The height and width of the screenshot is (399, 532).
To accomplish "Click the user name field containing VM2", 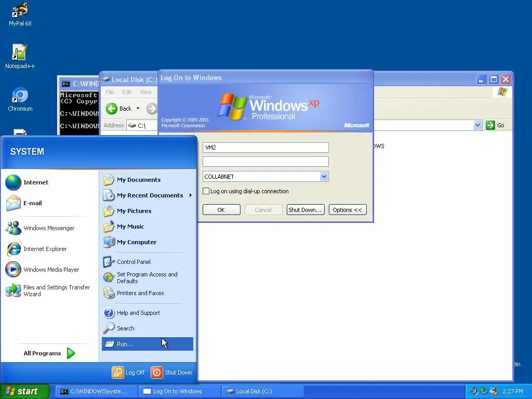I will click(x=265, y=148).
